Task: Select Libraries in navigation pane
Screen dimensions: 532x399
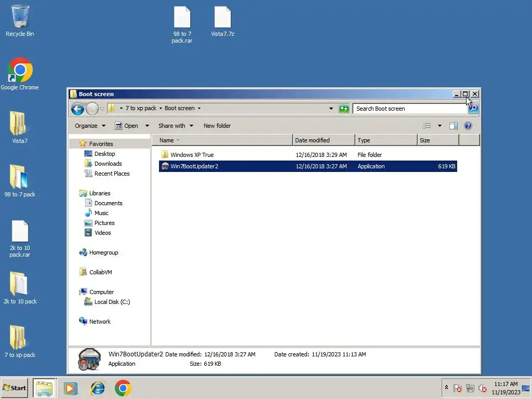Action: pos(95,193)
